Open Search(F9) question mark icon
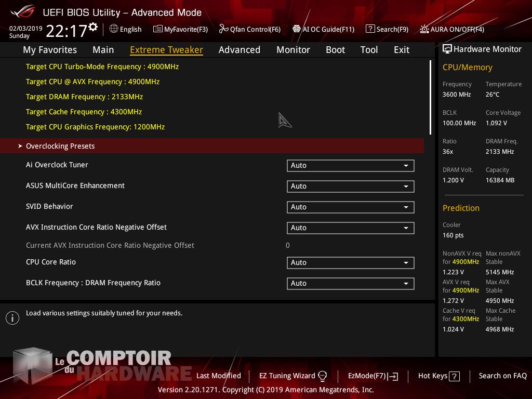This screenshot has width=532, height=399. click(370, 29)
